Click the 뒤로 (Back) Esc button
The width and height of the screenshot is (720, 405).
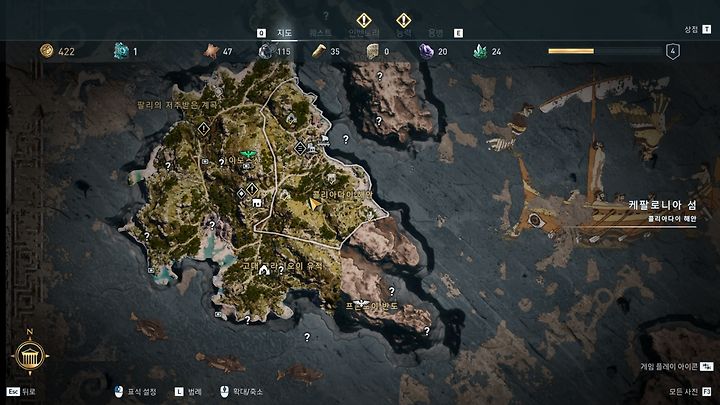click(x=21, y=392)
